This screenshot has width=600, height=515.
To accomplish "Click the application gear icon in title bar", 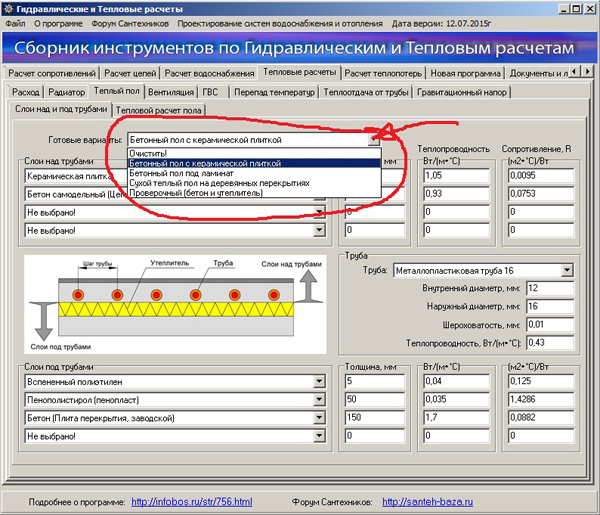I will coord(8,8).
